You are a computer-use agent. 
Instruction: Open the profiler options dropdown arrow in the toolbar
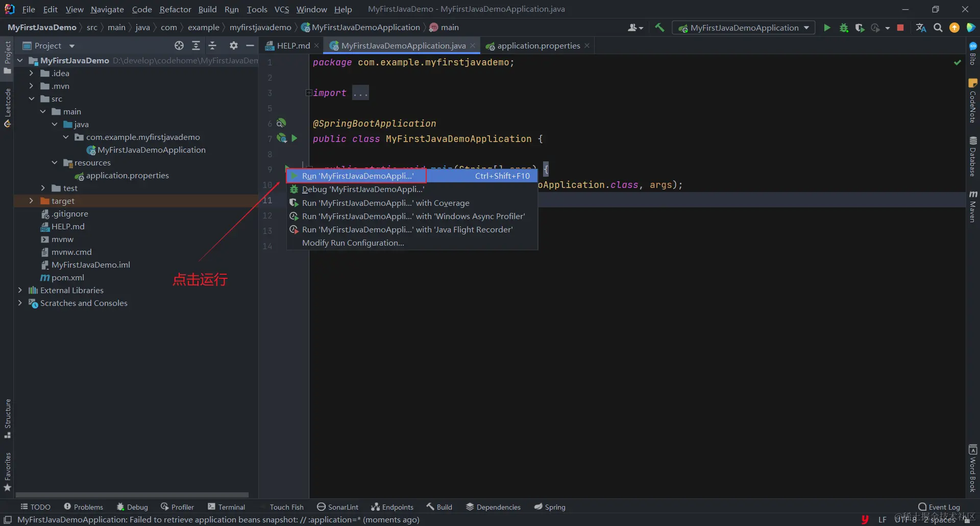pyautogui.click(x=888, y=28)
